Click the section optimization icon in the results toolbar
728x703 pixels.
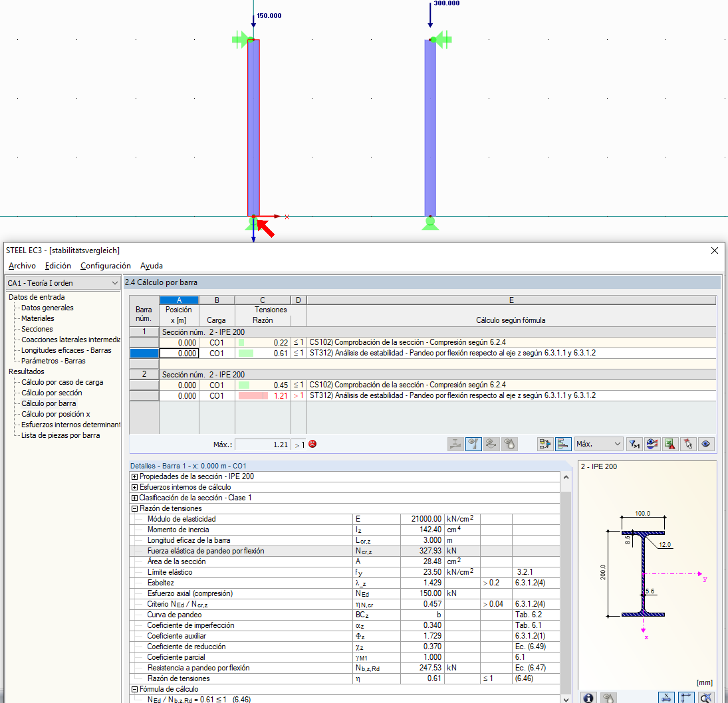[455, 444]
